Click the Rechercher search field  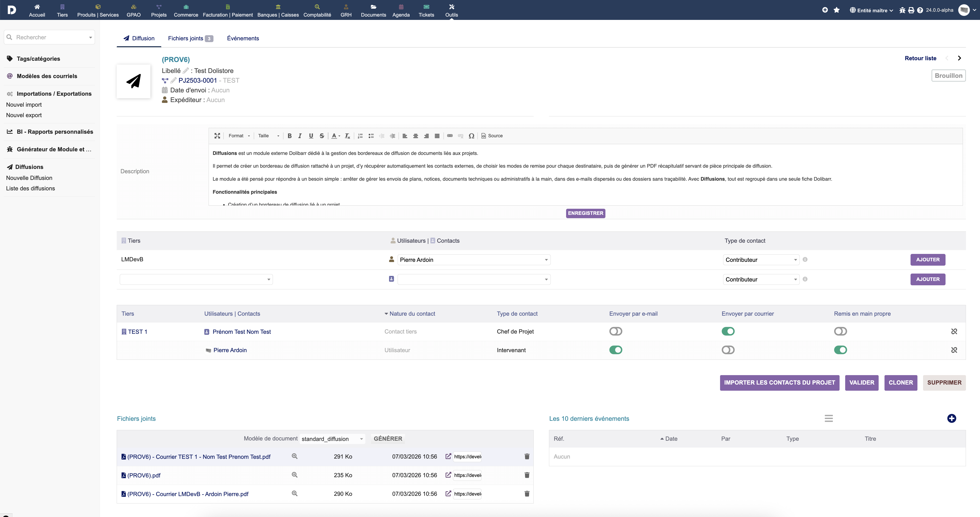point(50,37)
